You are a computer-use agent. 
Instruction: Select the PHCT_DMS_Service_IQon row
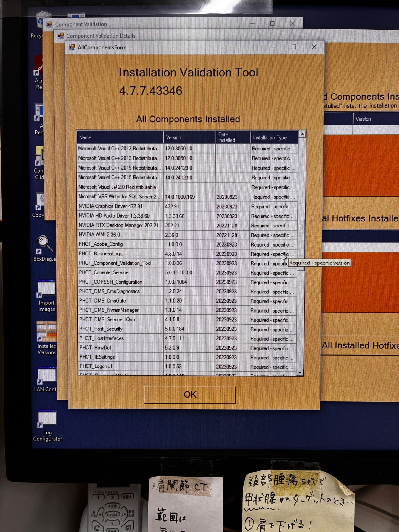(187, 320)
